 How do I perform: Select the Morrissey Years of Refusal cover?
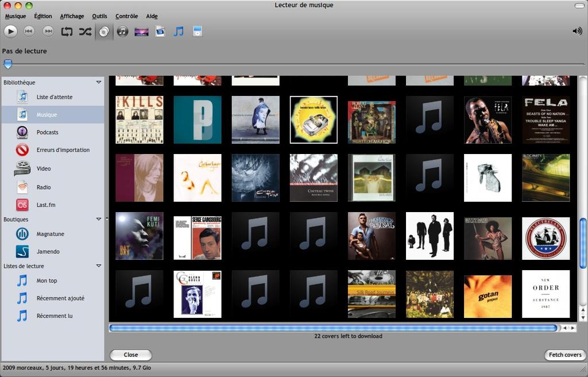[x=372, y=236]
